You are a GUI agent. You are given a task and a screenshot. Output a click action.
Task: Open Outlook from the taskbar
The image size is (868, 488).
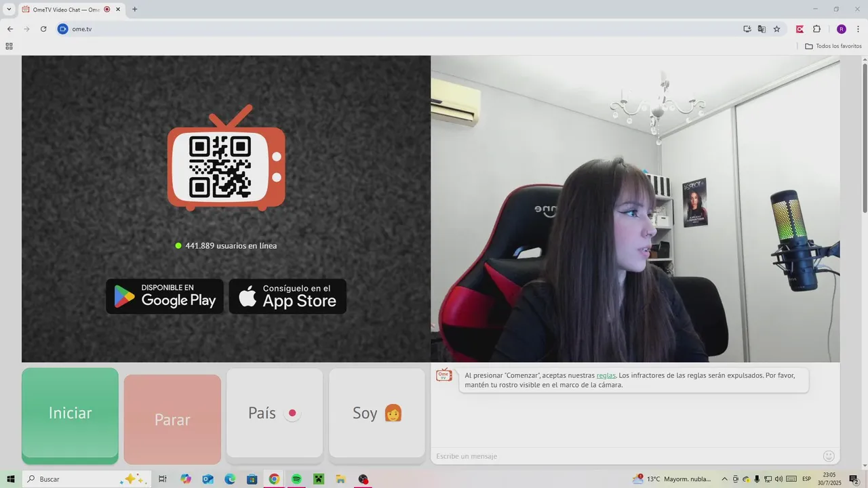[208, 479]
